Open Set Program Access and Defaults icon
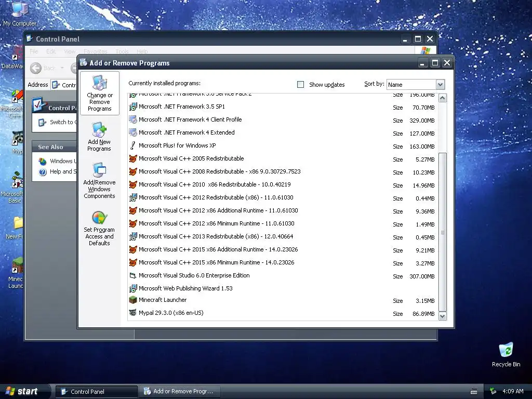Viewport: 532px width, 399px height. click(x=99, y=218)
